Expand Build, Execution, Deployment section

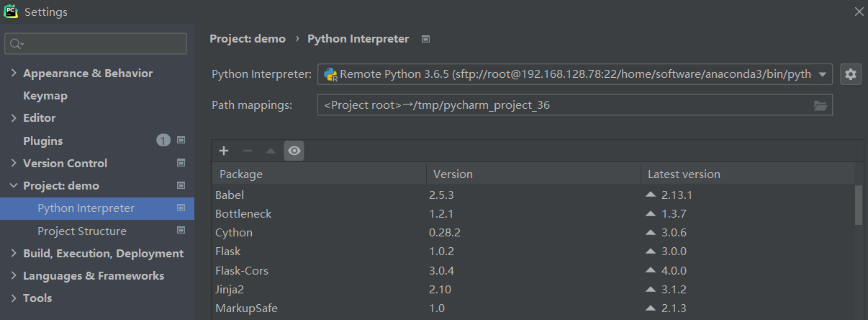click(x=14, y=254)
